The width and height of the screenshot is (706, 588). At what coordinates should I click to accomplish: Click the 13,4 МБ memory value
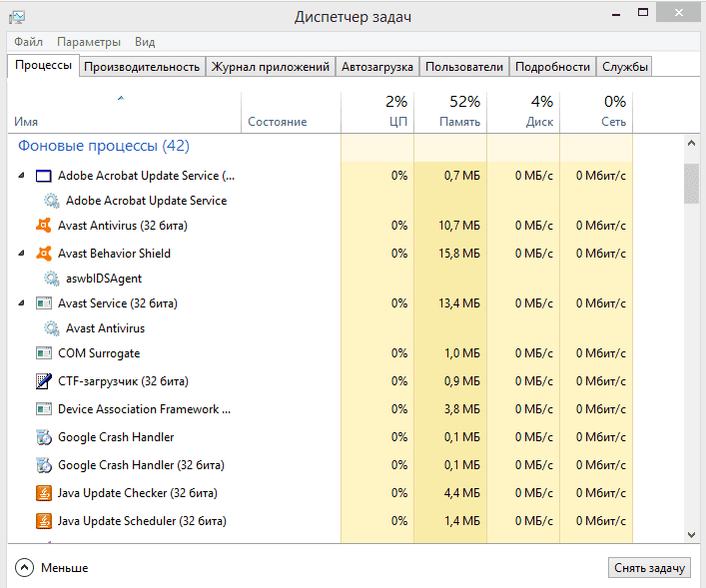[459, 303]
